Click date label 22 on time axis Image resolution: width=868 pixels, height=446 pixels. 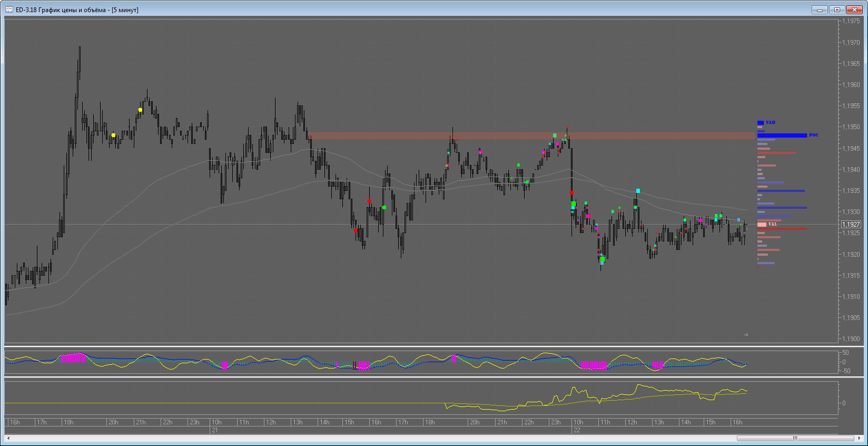click(577, 430)
